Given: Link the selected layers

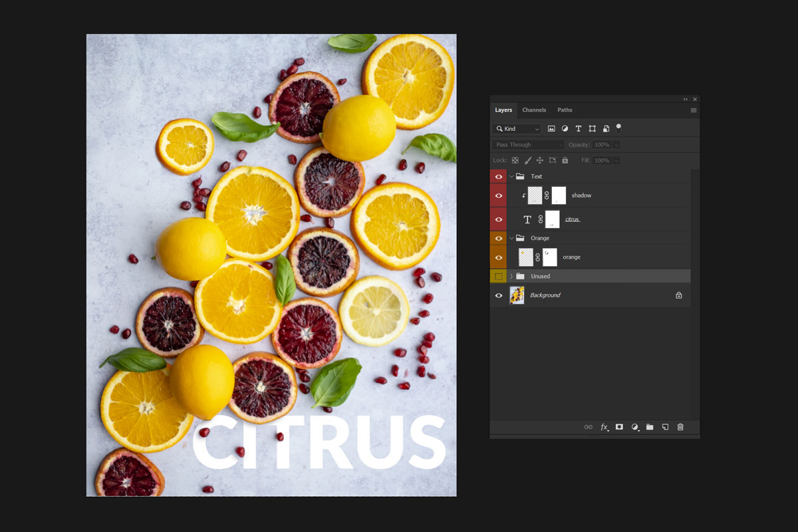Looking at the screenshot, I should coord(589,427).
